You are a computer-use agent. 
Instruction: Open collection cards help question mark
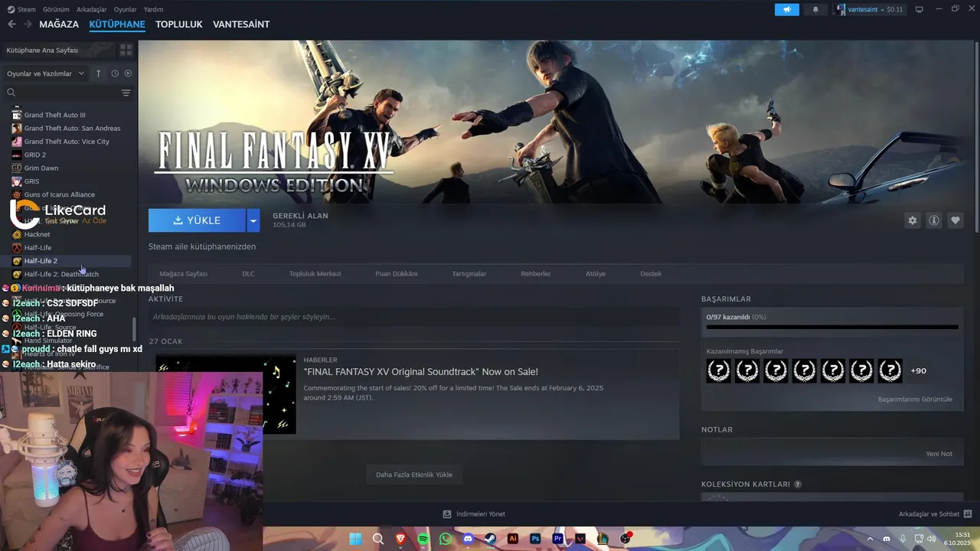(x=798, y=484)
